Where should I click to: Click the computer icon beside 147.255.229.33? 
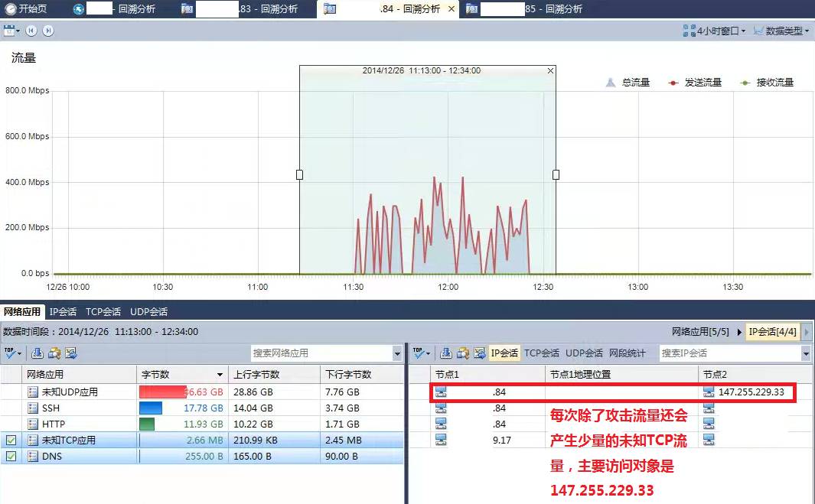(x=709, y=392)
